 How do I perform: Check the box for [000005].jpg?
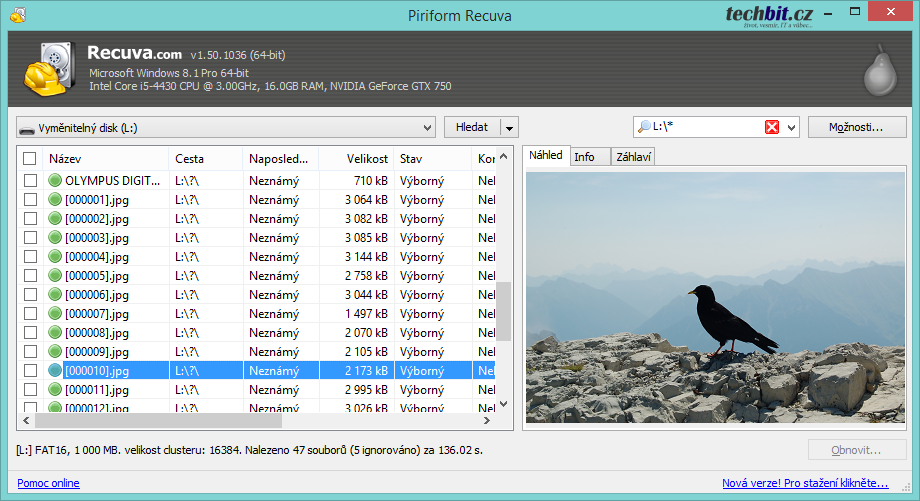[30, 276]
